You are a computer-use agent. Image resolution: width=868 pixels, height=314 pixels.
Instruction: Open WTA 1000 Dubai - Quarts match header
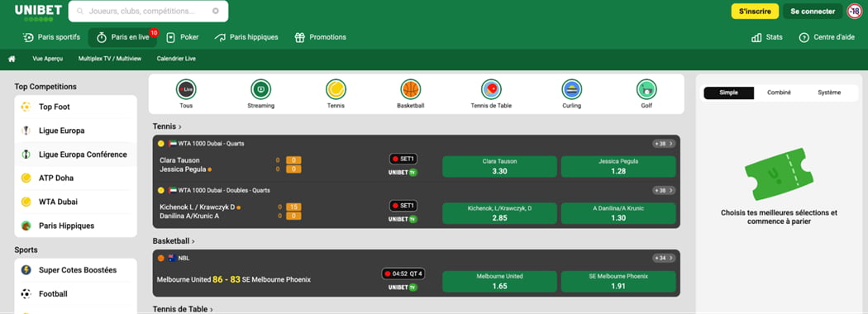point(211,144)
